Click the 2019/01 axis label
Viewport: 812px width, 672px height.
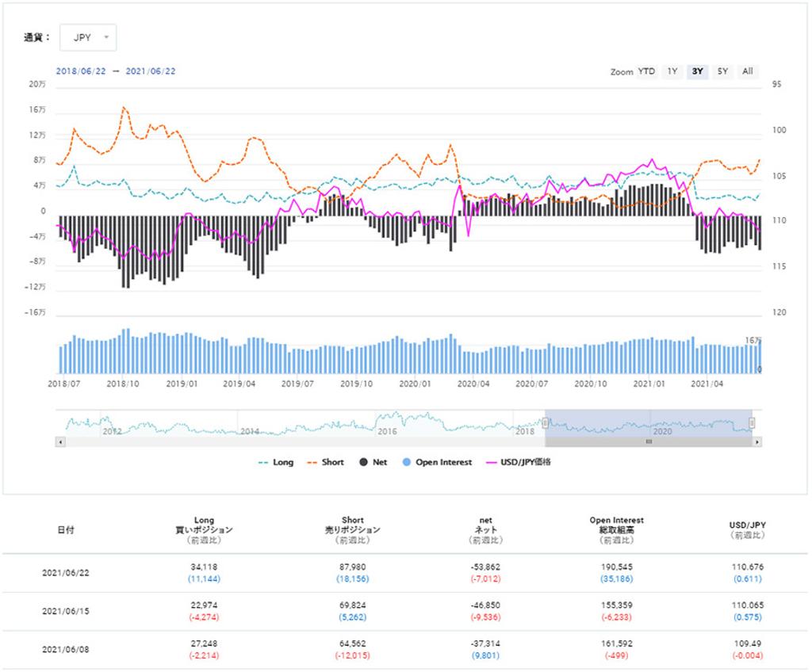(x=182, y=384)
